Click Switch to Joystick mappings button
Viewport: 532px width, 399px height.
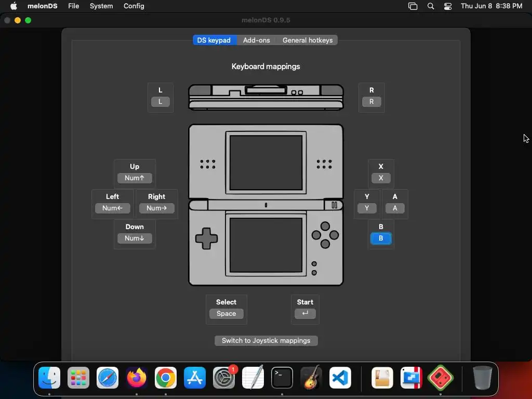click(266, 341)
